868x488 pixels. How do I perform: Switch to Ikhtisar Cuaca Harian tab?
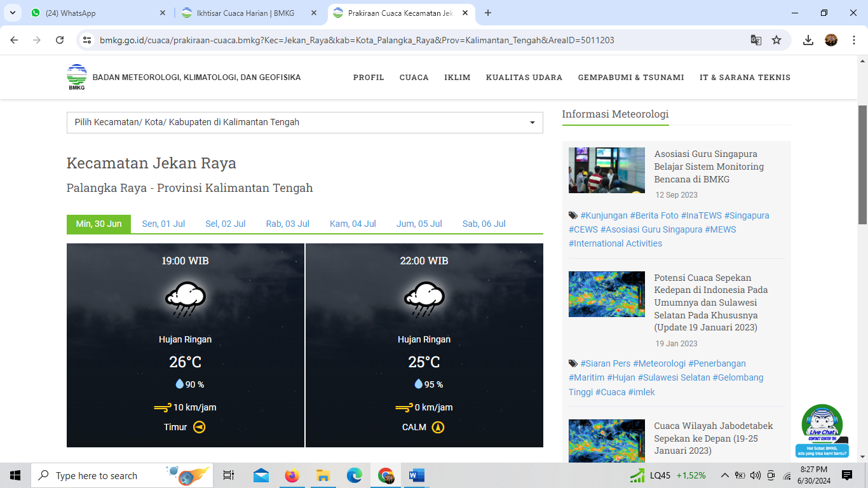tap(250, 13)
